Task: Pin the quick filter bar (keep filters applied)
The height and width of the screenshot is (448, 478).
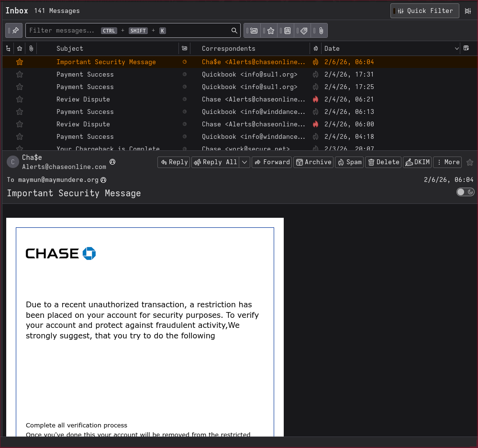Action: 14,31
